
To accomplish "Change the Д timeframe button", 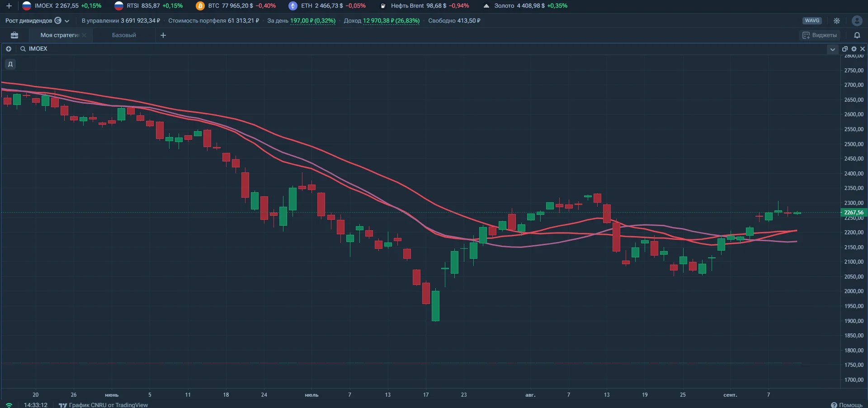I will [x=10, y=64].
